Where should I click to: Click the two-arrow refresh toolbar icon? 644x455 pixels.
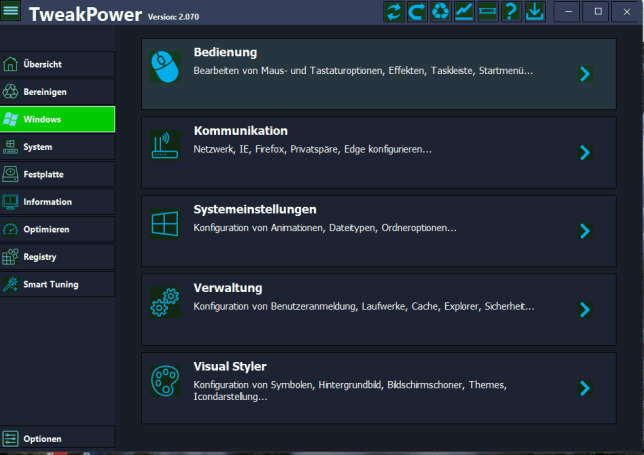[x=393, y=12]
